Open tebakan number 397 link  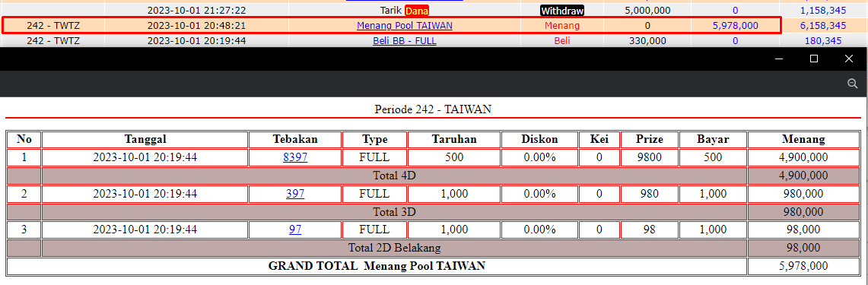(x=295, y=195)
